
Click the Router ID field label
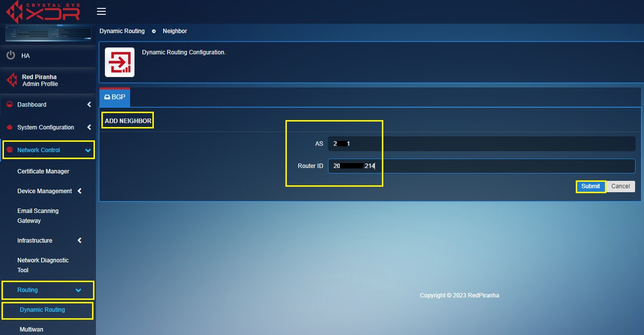coord(311,166)
